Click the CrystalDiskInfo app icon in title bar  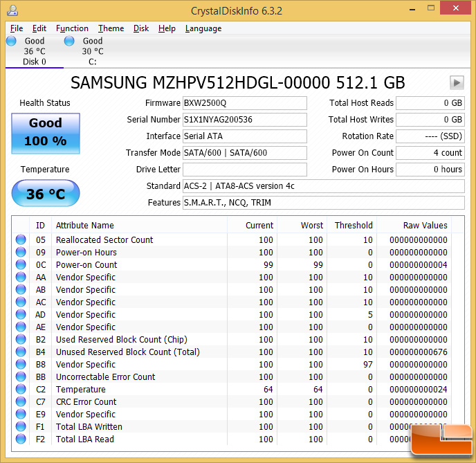[x=12, y=10]
